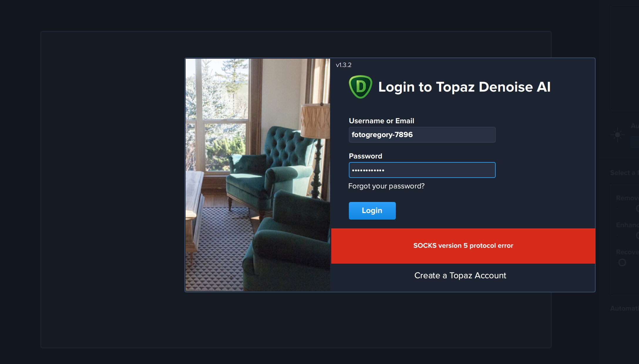Focus the Username or Email field
The width and height of the screenshot is (639, 364).
pyautogui.click(x=422, y=135)
